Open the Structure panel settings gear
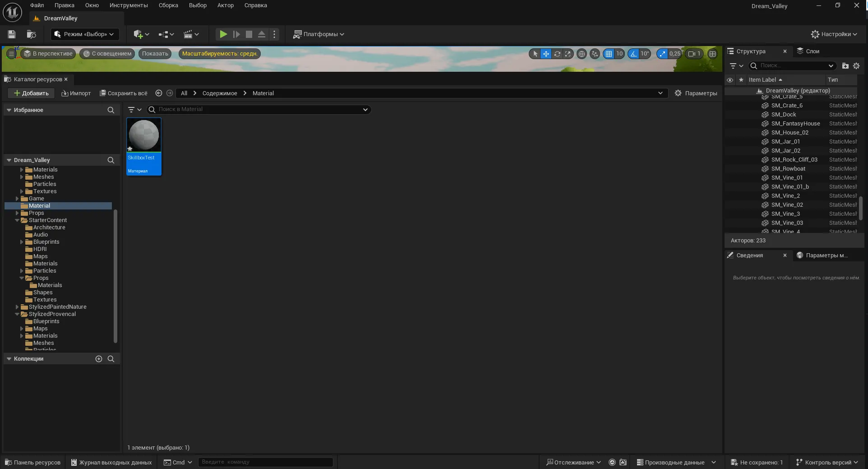 pos(856,66)
